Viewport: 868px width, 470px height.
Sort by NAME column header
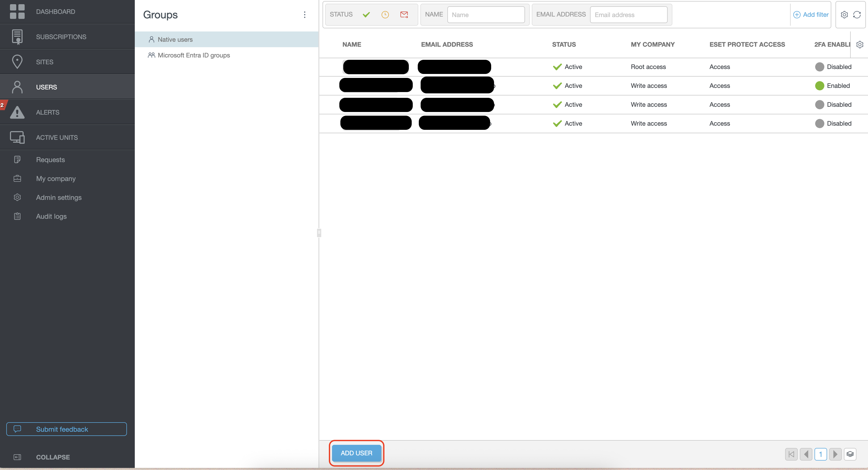point(351,45)
